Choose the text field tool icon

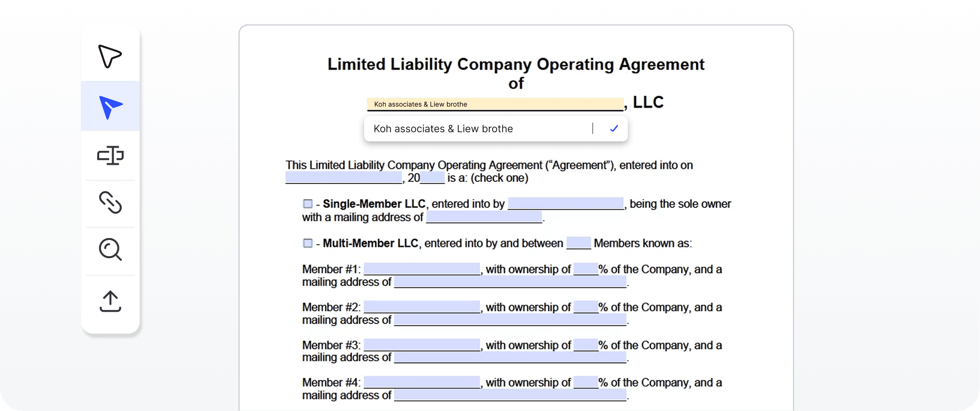click(110, 156)
